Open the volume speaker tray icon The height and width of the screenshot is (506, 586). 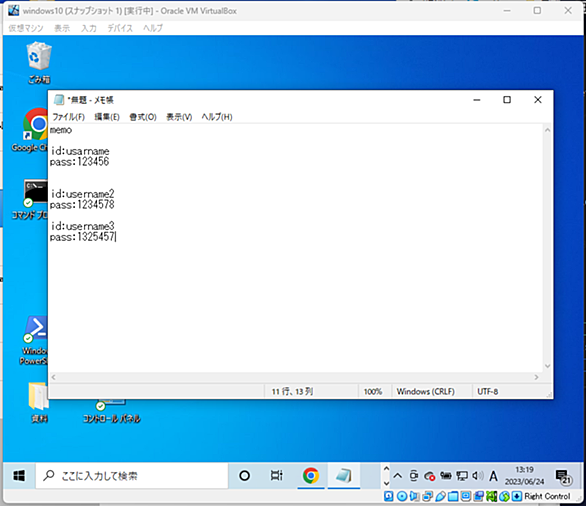(478, 475)
